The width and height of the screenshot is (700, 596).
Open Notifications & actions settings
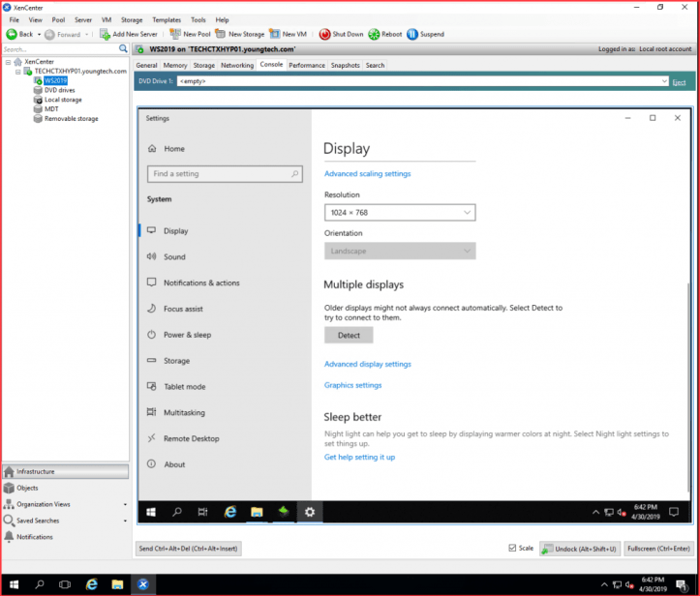coord(201,283)
